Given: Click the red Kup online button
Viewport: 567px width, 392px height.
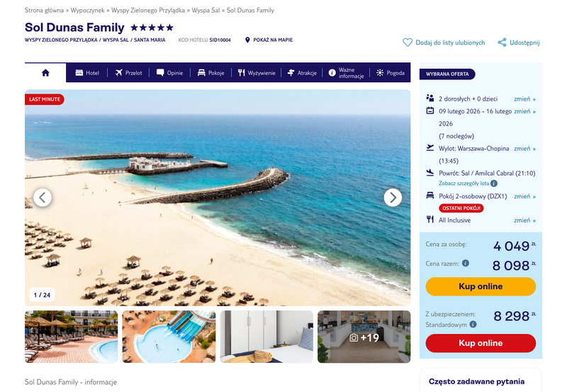Looking at the screenshot, I should [481, 343].
